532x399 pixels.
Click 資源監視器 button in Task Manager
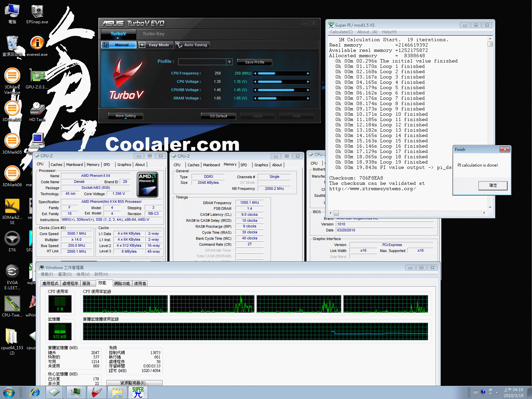pyautogui.click(x=134, y=383)
